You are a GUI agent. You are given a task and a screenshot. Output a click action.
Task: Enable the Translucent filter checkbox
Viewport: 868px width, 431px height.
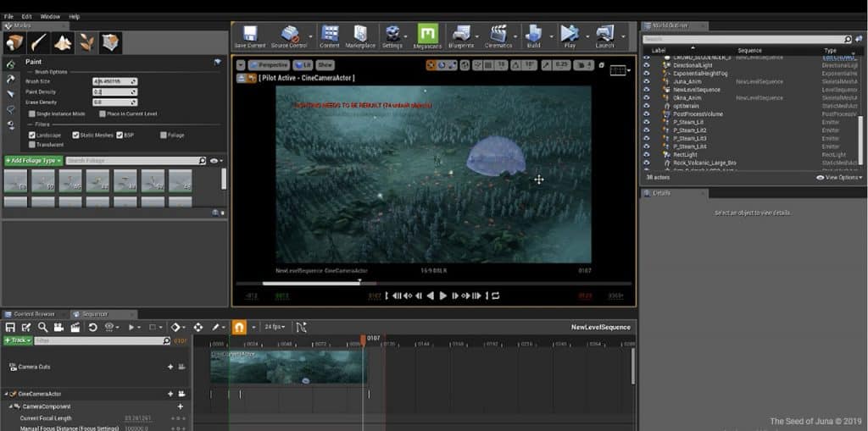[x=32, y=145]
